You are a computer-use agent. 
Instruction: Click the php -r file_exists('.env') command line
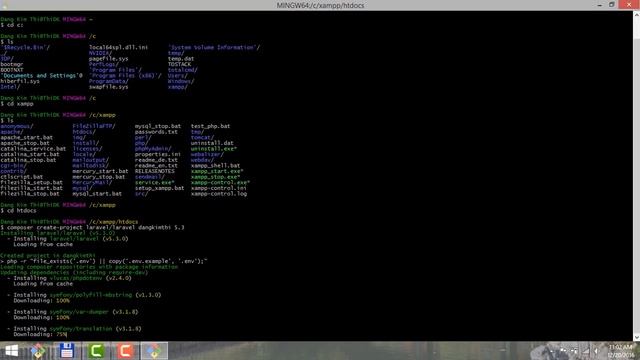tap(104, 261)
